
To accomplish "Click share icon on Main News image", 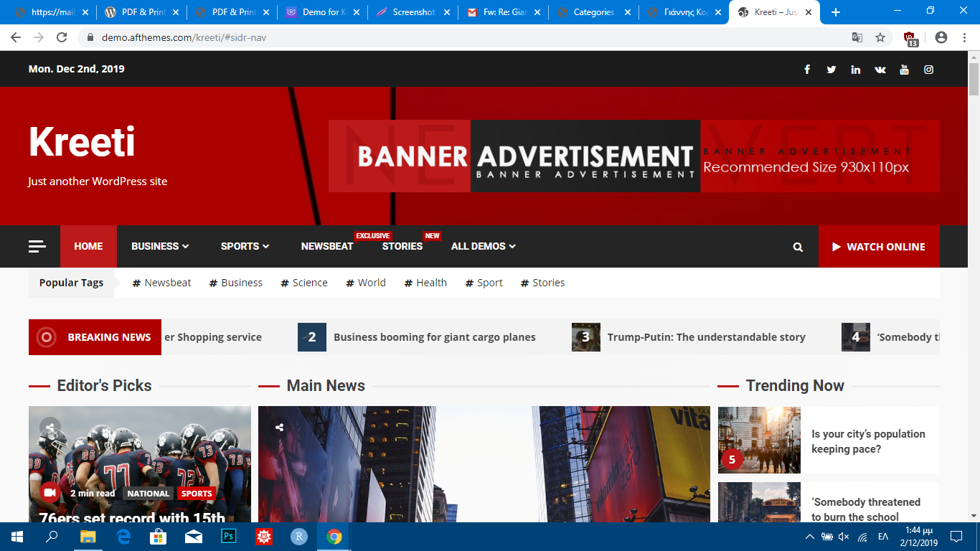I will pyautogui.click(x=279, y=428).
